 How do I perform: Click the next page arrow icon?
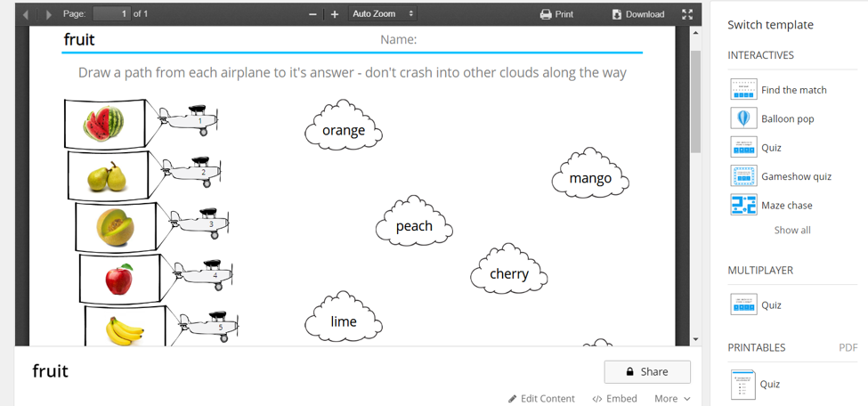click(x=48, y=14)
